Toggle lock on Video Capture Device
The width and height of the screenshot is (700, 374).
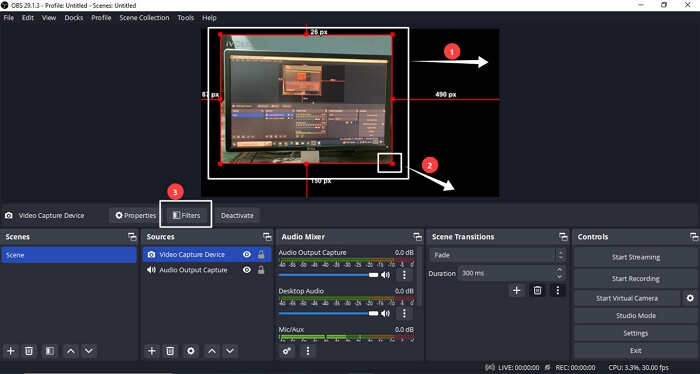point(261,254)
